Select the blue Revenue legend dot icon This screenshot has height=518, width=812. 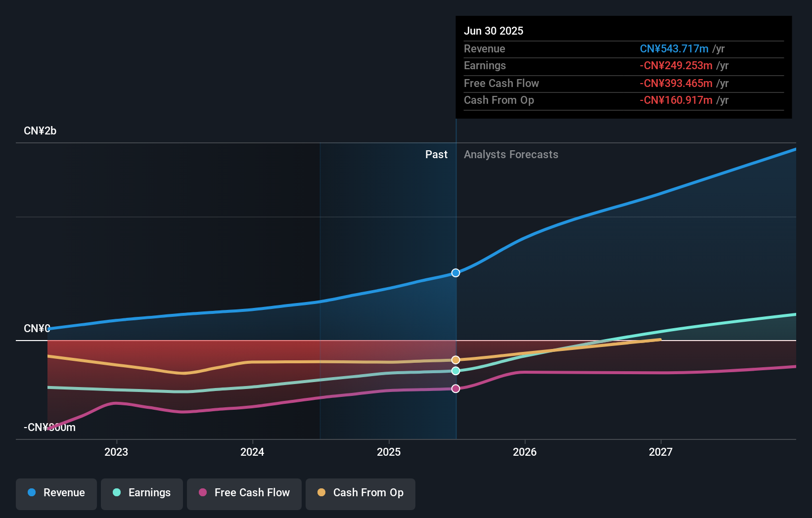point(32,493)
